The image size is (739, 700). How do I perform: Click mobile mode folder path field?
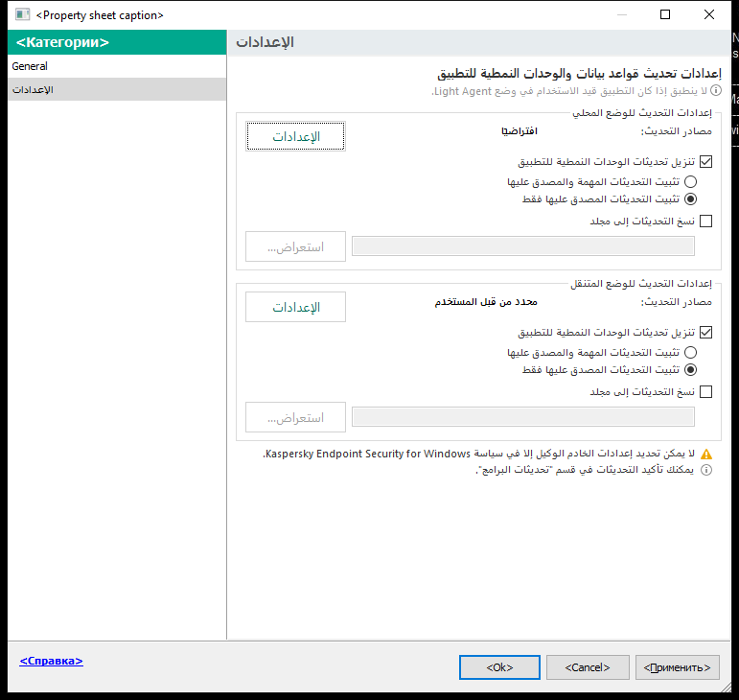point(523,417)
